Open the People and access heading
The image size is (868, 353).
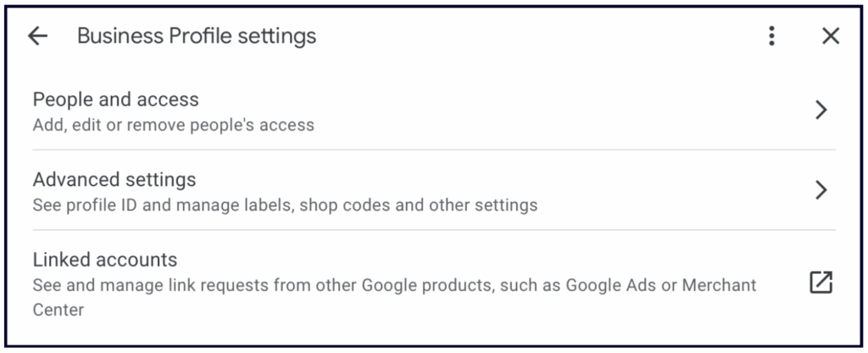(x=115, y=99)
